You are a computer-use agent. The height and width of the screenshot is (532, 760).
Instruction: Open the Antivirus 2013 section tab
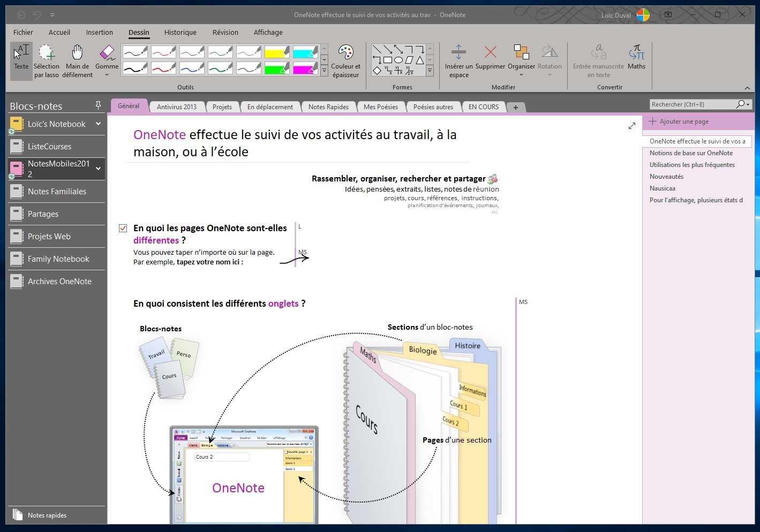coord(177,107)
